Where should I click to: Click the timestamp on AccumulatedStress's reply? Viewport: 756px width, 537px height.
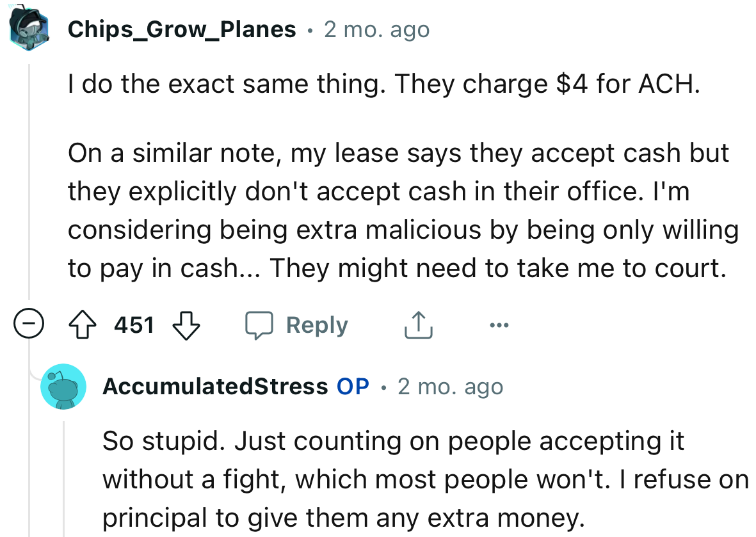(451, 387)
